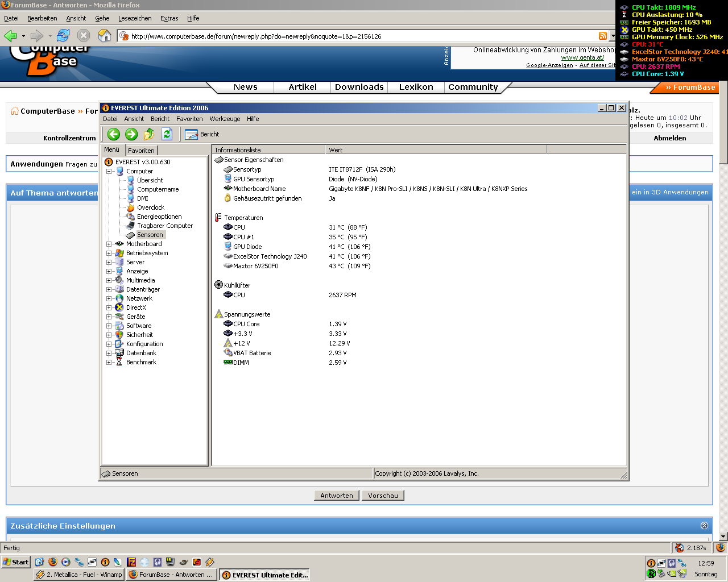
Task: Select Tragbarer Computer in the tree
Action: [164, 226]
